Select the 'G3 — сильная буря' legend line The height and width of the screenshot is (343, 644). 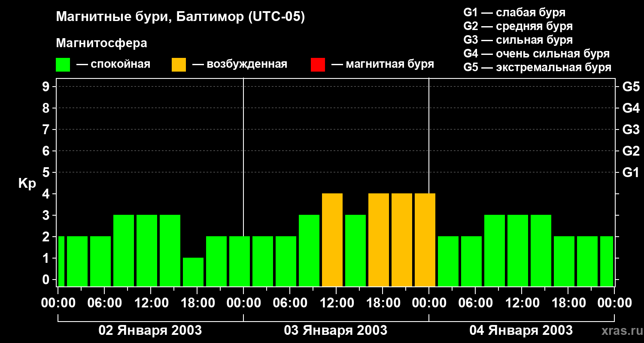518,40
